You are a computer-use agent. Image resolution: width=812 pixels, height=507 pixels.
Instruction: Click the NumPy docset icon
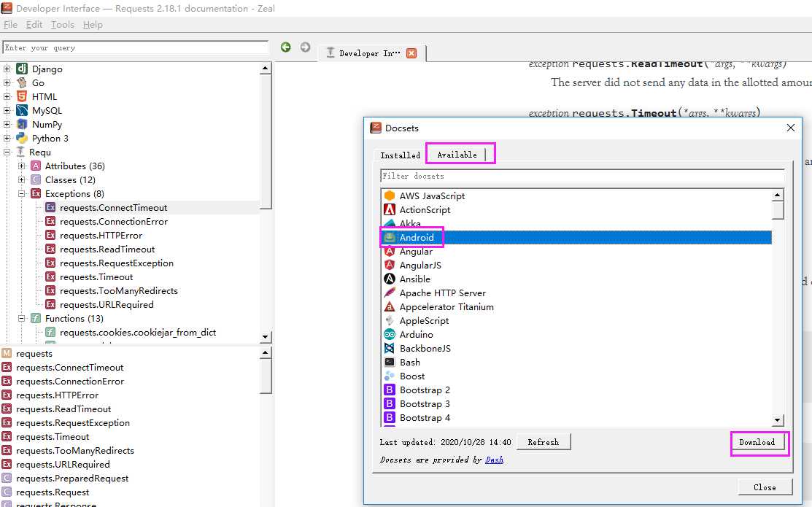click(x=22, y=124)
